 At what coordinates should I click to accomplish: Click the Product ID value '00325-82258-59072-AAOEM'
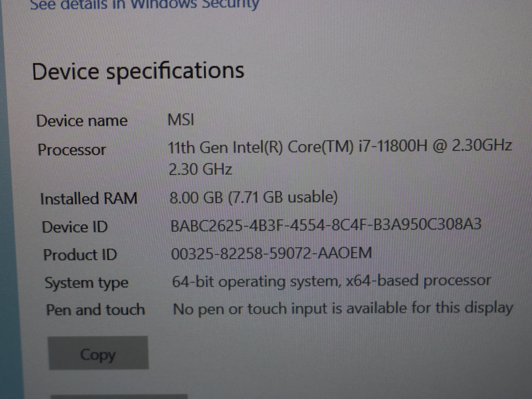(272, 253)
